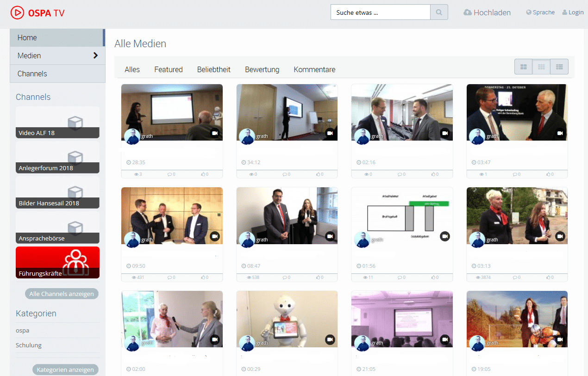Click camera icon on the robot video

[x=330, y=339]
